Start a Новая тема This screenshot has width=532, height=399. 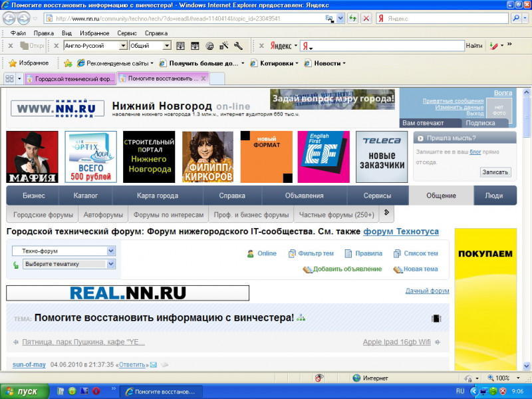[415, 269]
